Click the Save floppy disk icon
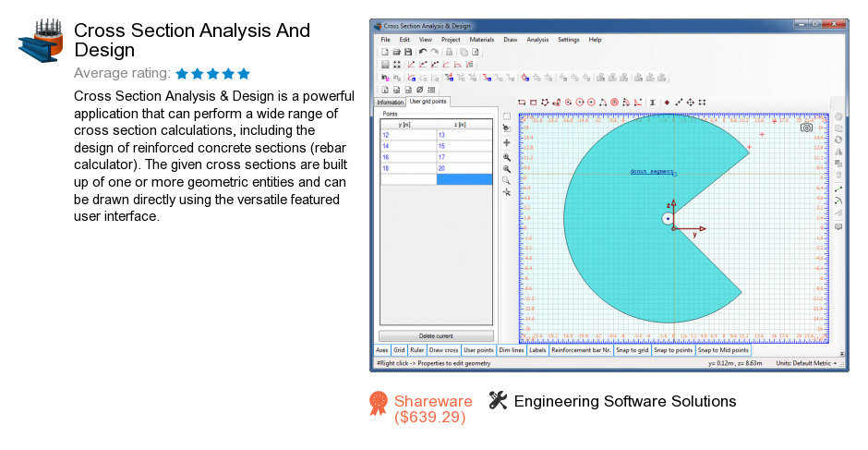The height and width of the screenshot is (450, 868). pyautogui.click(x=408, y=52)
